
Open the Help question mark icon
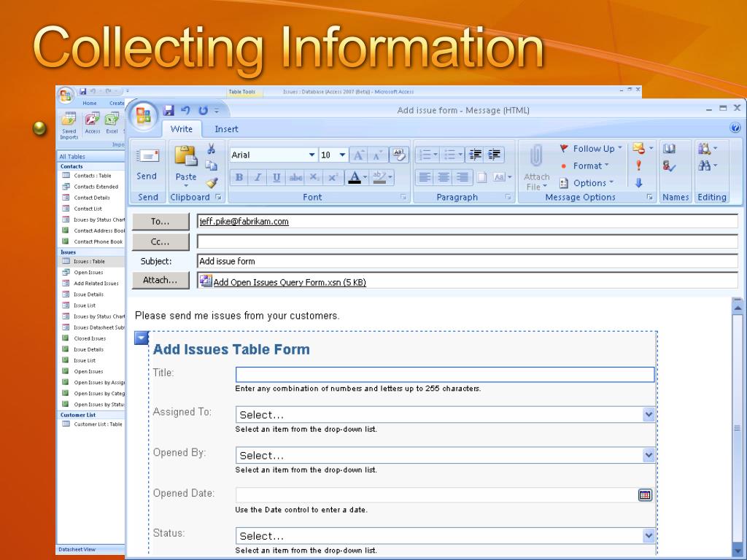[735, 128]
